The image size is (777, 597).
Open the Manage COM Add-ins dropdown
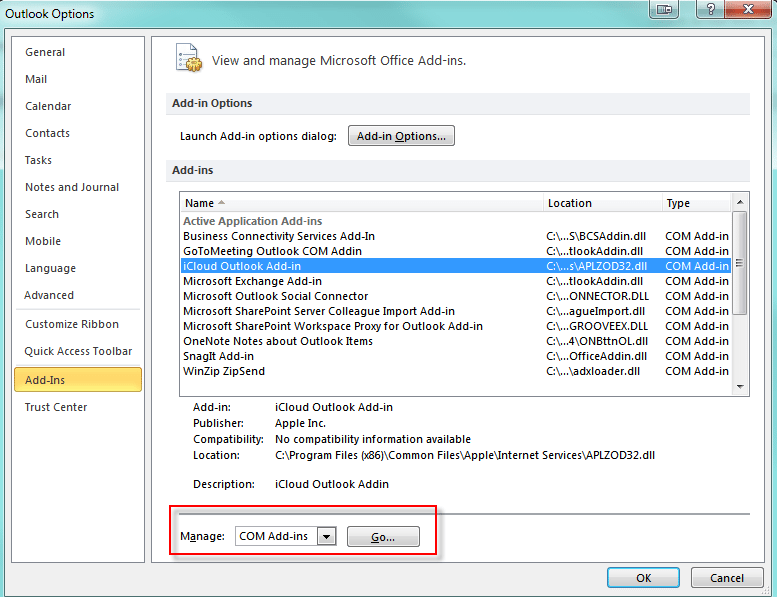(327, 536)
